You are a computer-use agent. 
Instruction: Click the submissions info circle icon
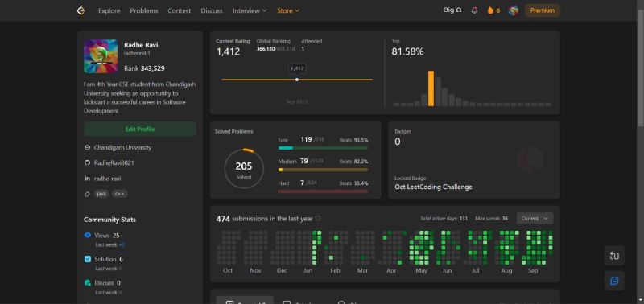(318, 219)
